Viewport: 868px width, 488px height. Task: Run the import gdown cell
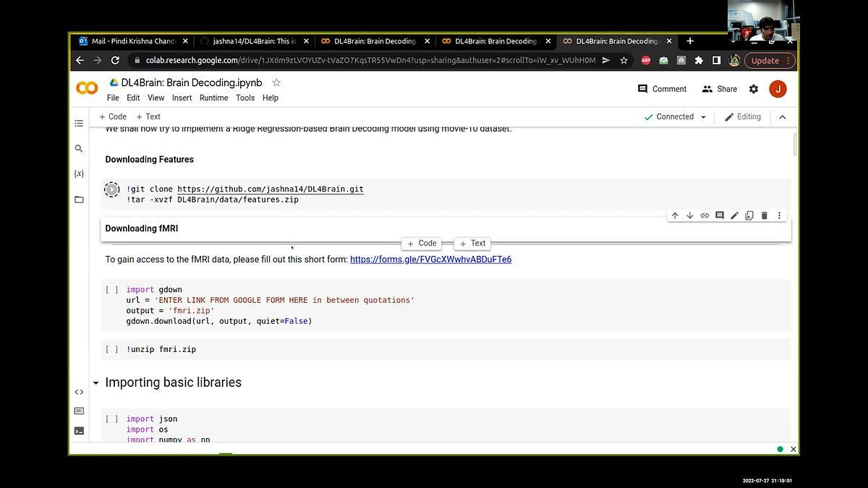[x=112, y=290]
